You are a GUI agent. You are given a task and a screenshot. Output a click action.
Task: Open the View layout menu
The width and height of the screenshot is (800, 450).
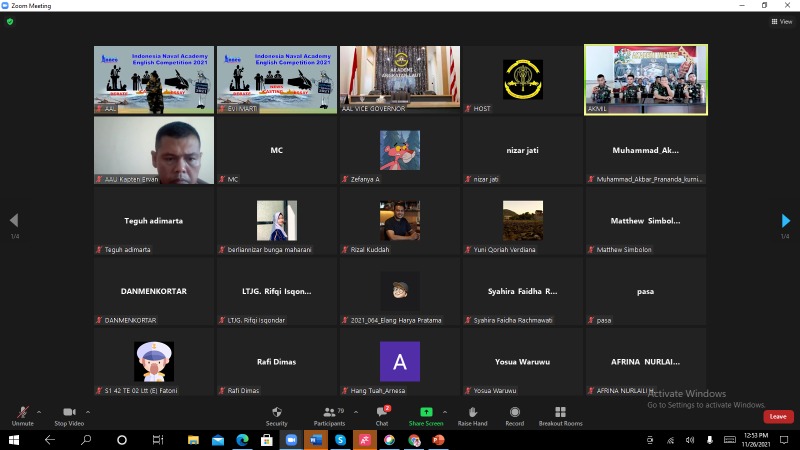(781, 21)
